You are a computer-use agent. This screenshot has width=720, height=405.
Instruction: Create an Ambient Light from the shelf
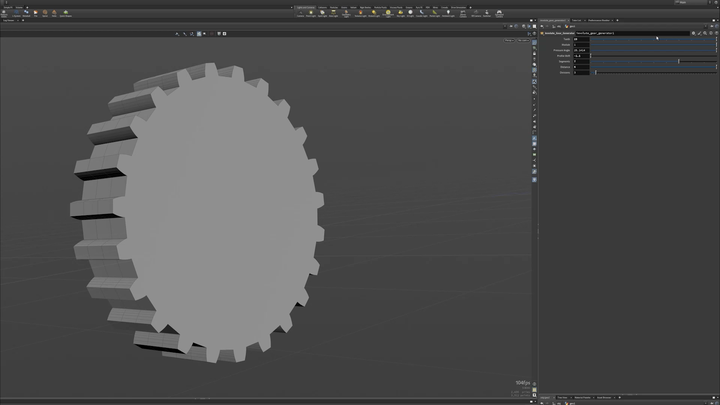pos(448,13)
